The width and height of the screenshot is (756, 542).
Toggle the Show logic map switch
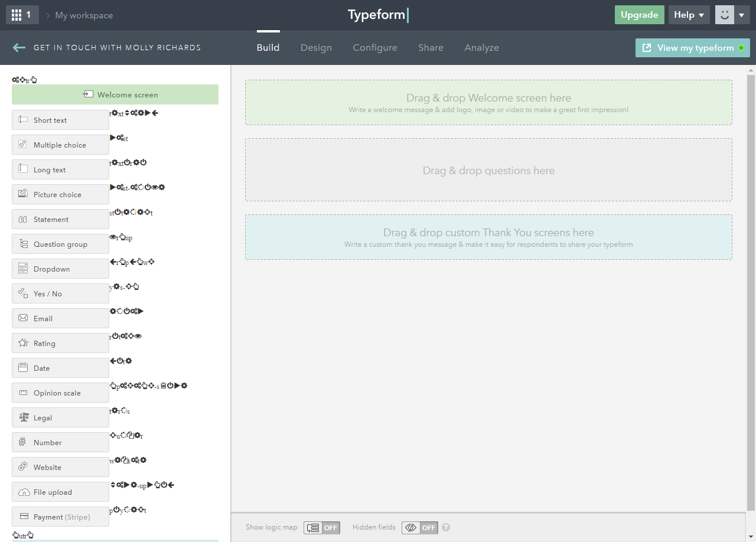pos(322,527)
